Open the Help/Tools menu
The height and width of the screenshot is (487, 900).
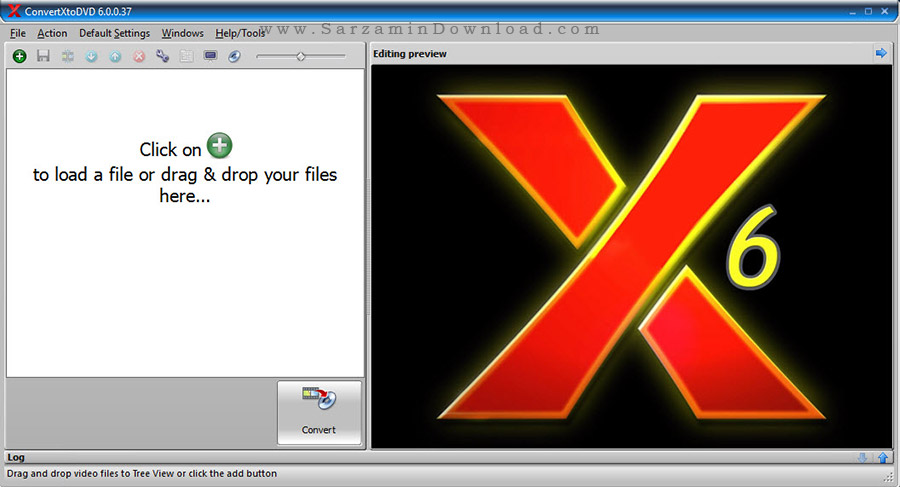point(240,33)
